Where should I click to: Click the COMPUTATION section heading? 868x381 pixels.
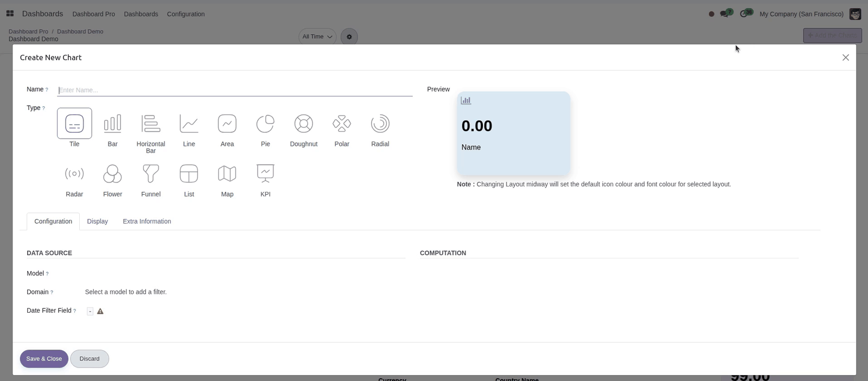click(x=443, y=253)
